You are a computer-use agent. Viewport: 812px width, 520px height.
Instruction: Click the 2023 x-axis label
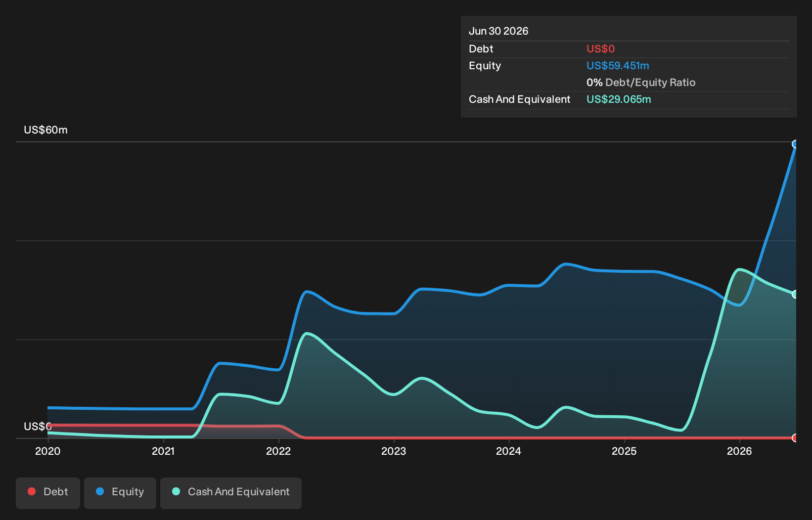coord(394,451)
